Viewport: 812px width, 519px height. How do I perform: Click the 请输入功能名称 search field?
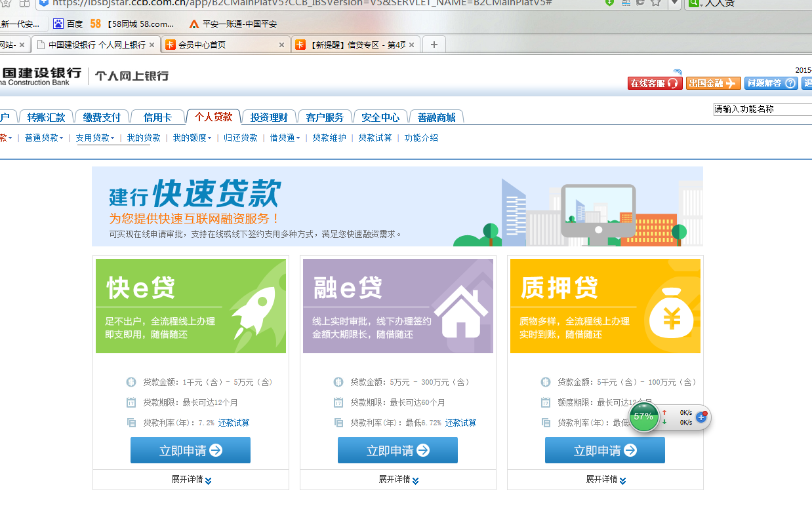click(x=762, y=109)
